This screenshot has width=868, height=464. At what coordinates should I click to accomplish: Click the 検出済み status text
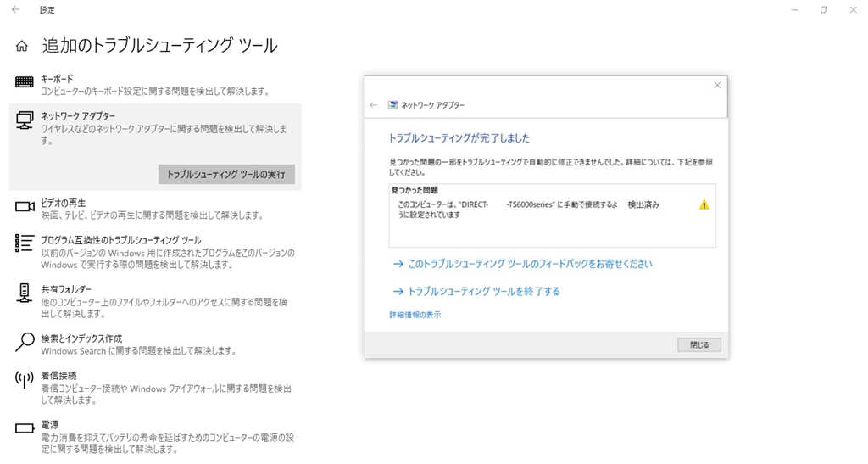click(x=643, y=205)
